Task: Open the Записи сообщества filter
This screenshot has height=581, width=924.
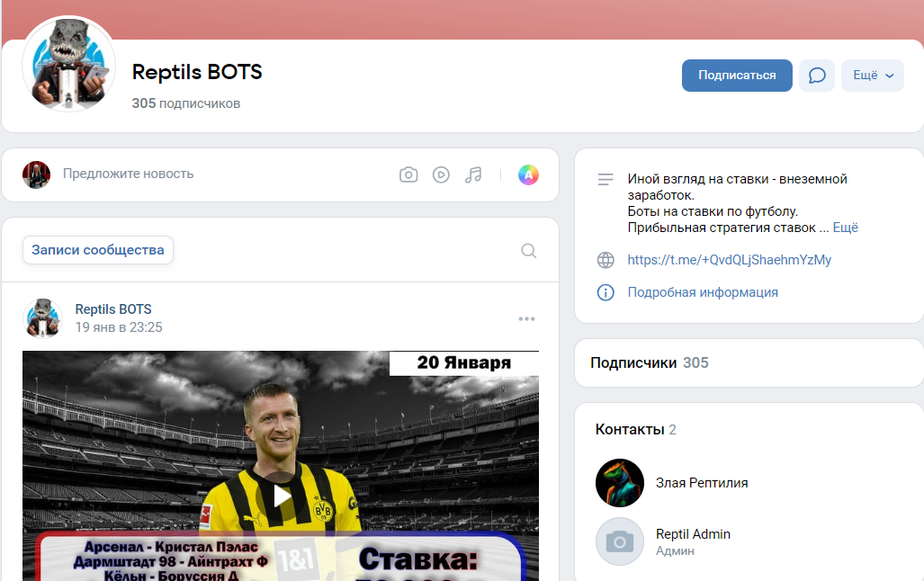Action: [97, 250]
